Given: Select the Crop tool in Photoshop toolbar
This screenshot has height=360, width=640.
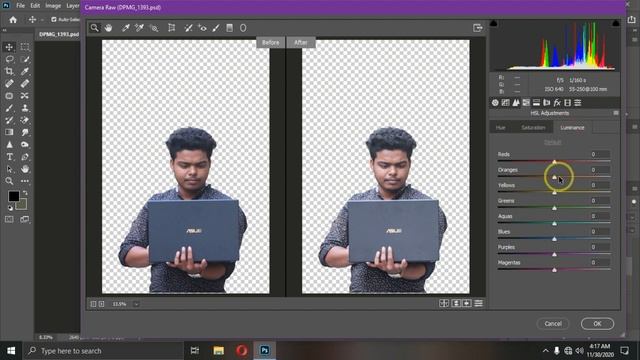Looking at the screenshot, I should click(x=9, y=71).
